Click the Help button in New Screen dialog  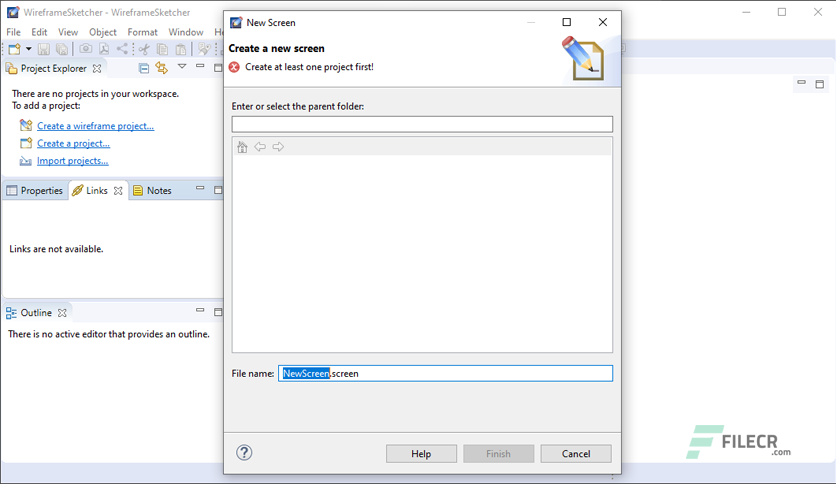[421, 454]
